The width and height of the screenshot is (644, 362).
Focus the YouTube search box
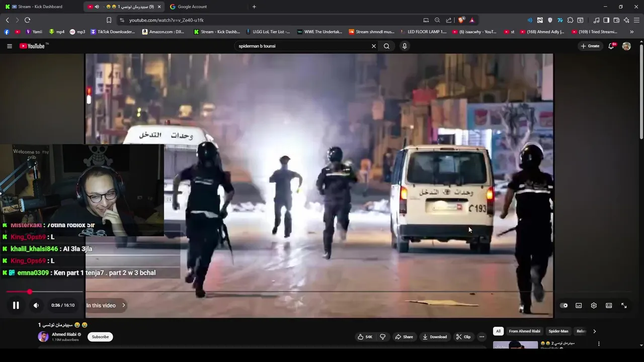pos(303,46)
